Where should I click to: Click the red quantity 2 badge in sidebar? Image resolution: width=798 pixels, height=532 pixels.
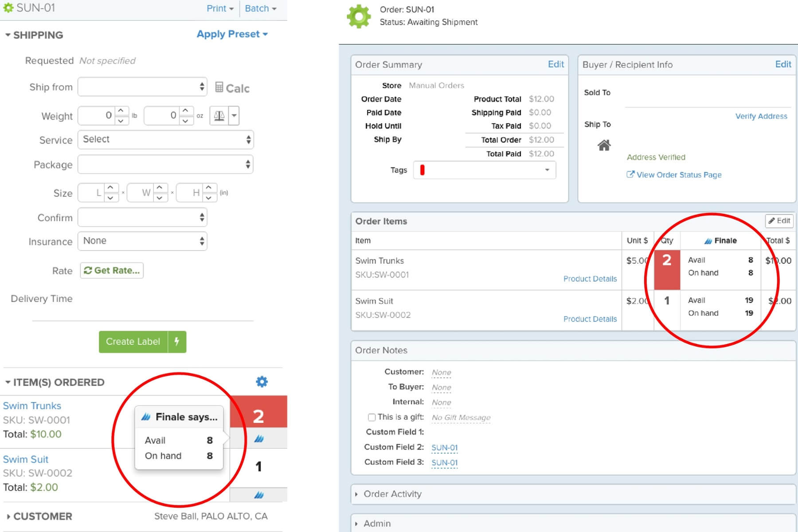click(x=258, y=412)
